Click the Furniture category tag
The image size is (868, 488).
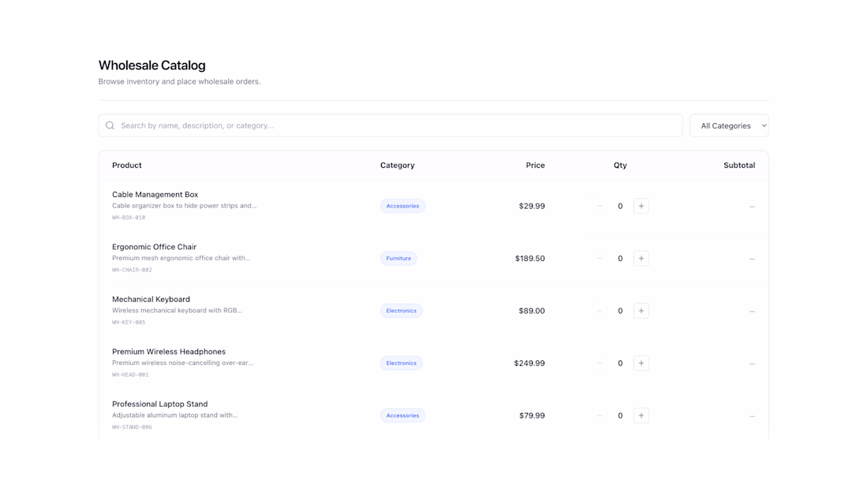pyautogui.click(x=398, y=259)
